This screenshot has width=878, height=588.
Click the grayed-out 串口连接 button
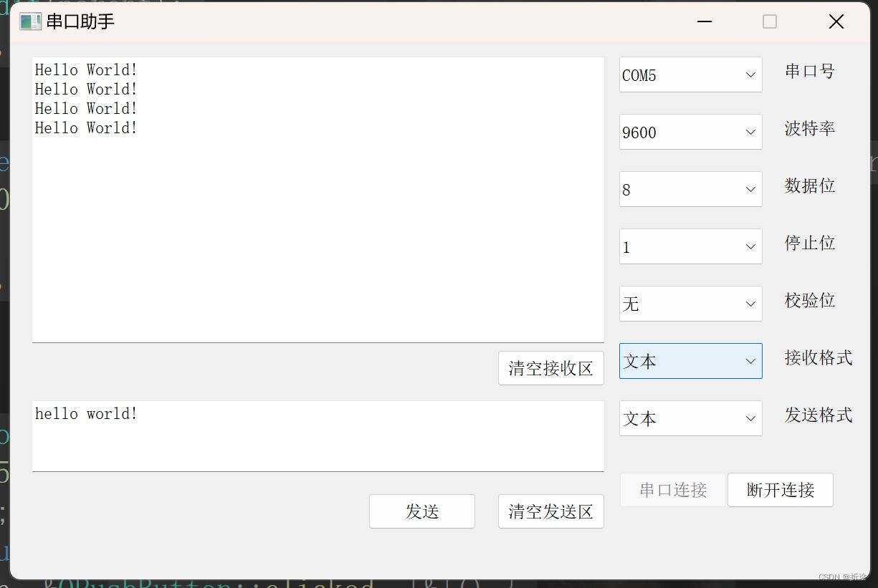tap(672, 490)
